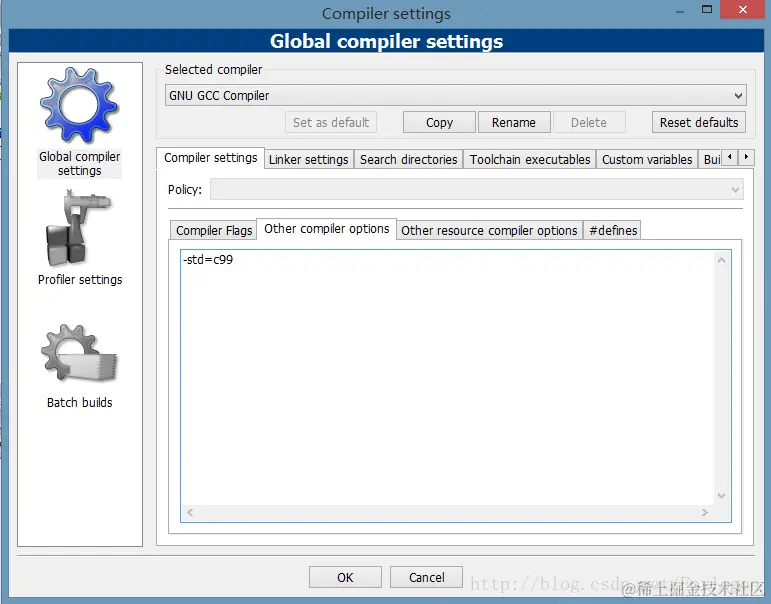Dismiss the dialog with Cancel
This screenshot has height=604, width=771.
pyautogui.click(x=426, y=577)
